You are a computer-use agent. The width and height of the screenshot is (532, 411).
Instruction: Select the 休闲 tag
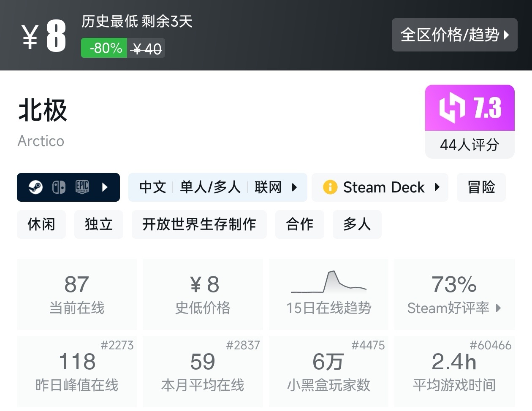[41, 224]
